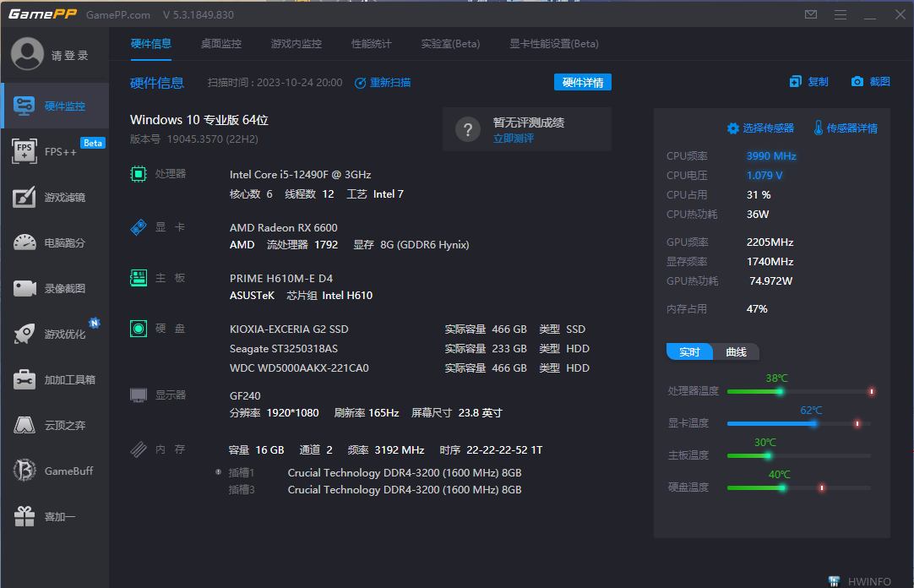Click the 显卡 graphics card icon
The image size is (914, 588).
click(x=139, y=226)
